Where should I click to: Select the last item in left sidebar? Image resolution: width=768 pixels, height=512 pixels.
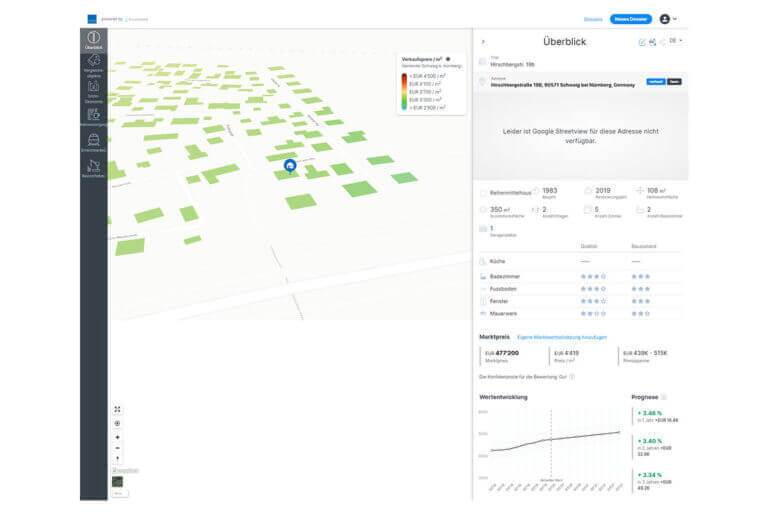click(93, 168)
